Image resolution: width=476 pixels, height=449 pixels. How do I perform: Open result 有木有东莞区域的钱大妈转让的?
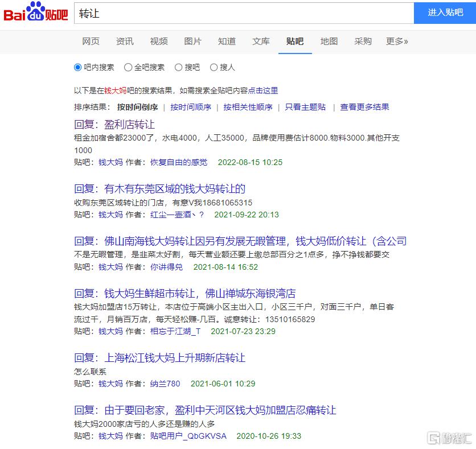tap(159, 189)
